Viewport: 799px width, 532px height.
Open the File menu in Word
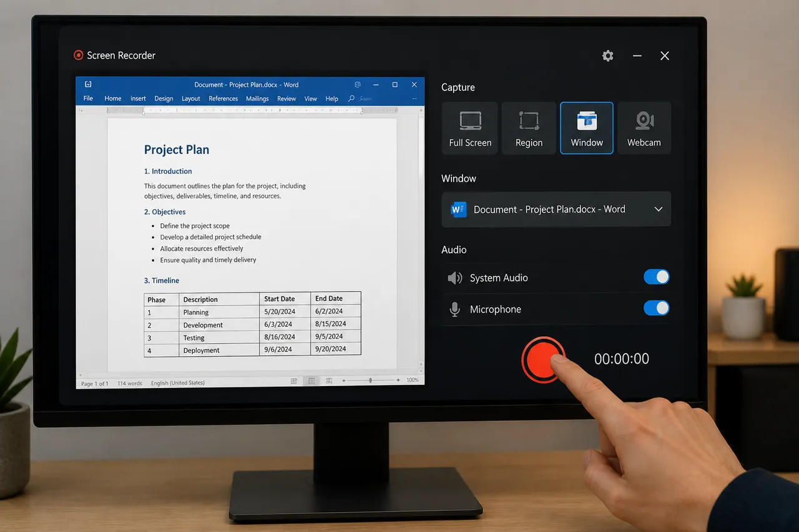tap(88, 99)
